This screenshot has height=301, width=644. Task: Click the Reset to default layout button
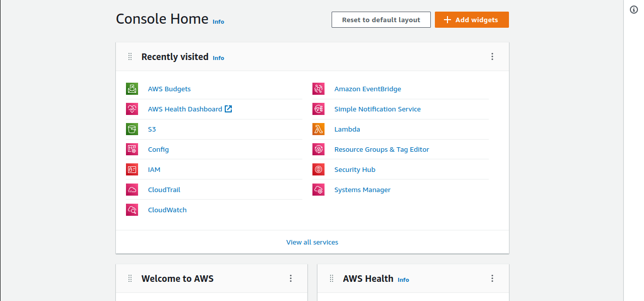(381, 20)
